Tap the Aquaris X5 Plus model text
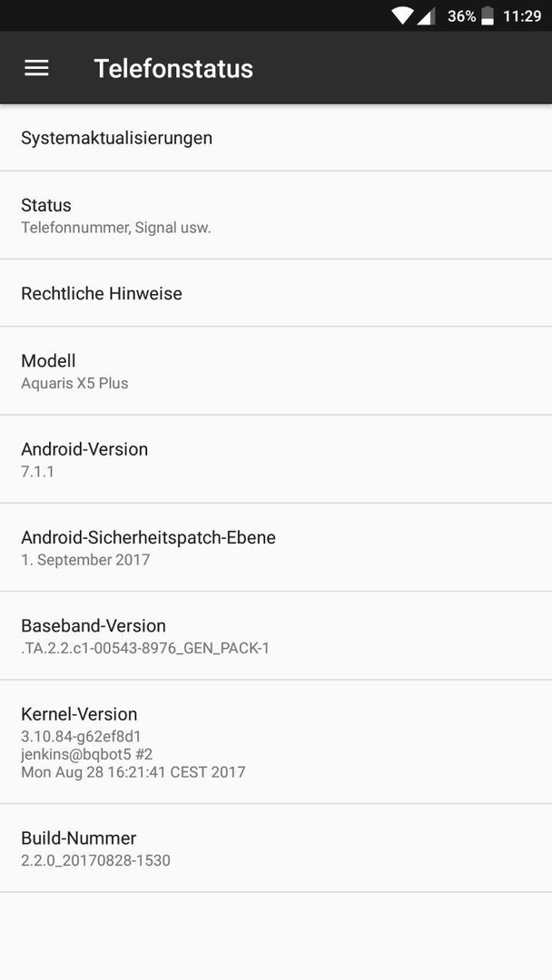The height and width of the screenshot is (980, 552). (x=74, y=383)
